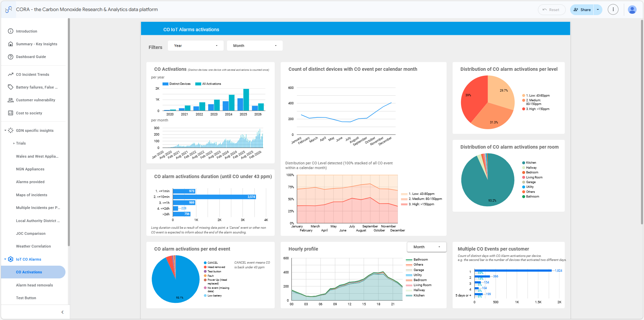Collapse the GDN specific insights section
The width and height of the screenshot is (644, 320).
pos(5,130)
